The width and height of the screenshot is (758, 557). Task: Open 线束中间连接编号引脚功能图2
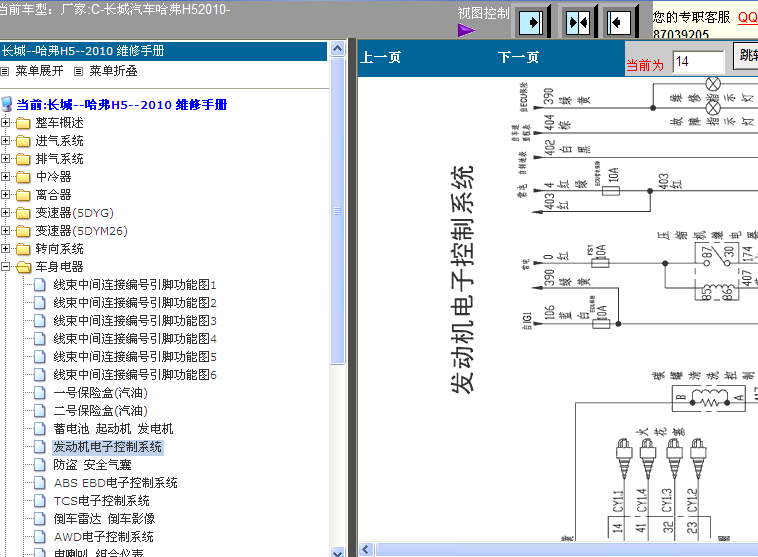(135, 303)
